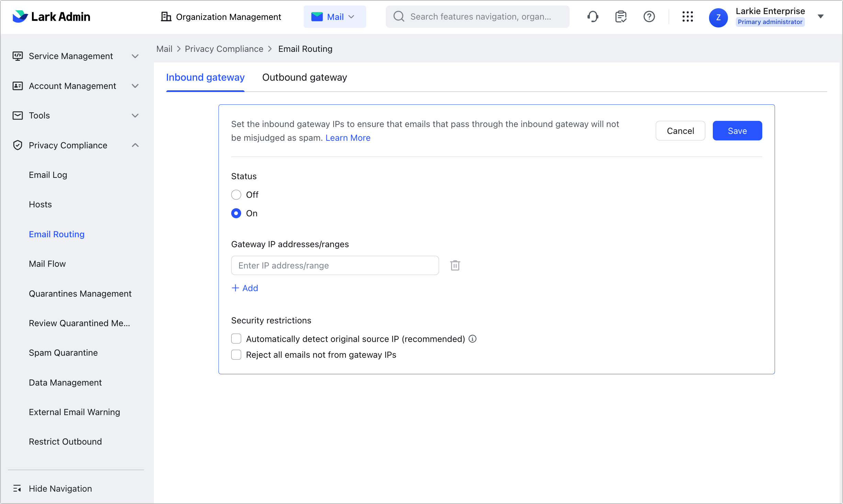
Task: Open the Mail product dropdown
Action: (335, 16)
